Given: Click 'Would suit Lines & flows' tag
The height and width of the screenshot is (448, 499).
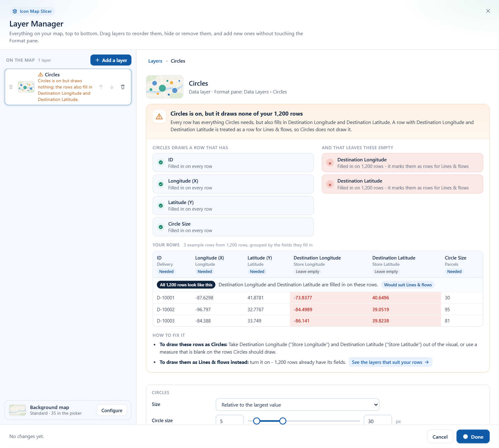Looking at the screenshot, I should (x=408, y=285).
